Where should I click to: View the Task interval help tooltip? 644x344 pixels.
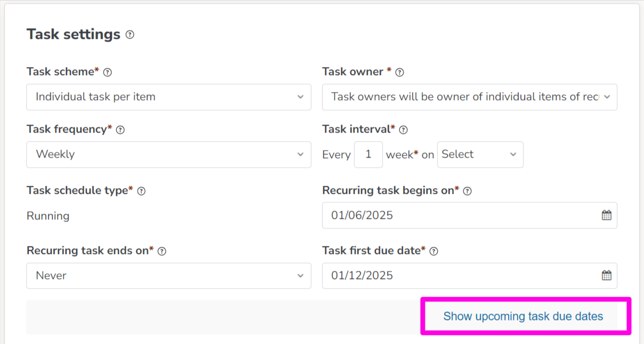[404, 129]
